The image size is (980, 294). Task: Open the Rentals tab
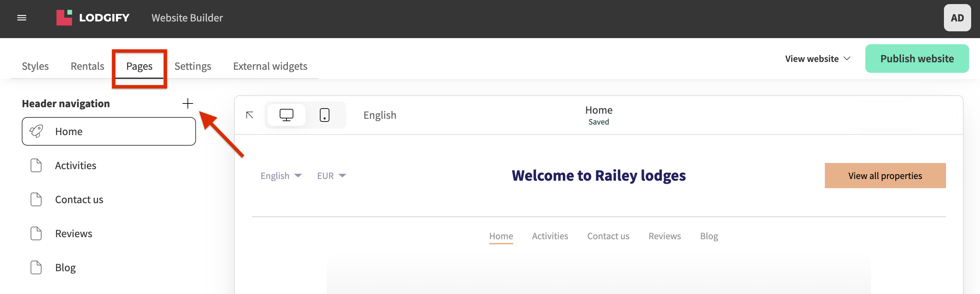pyautogui.click(x=87, y=66)
